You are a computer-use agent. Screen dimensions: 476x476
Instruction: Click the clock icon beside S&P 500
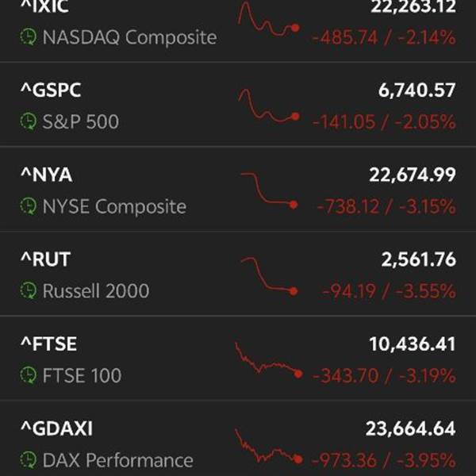pos(29,121)
